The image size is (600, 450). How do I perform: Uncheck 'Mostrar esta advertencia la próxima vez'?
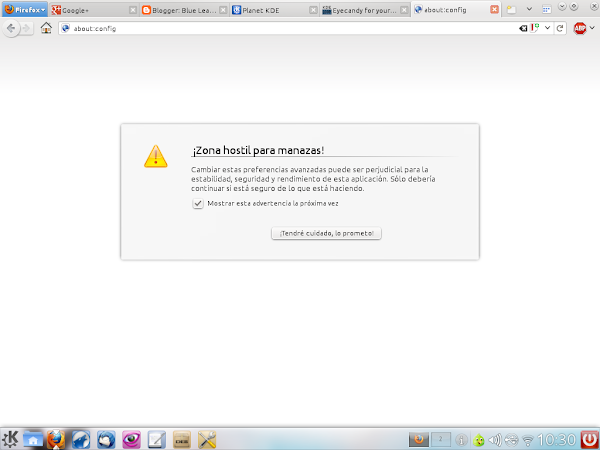click(197, 204)
